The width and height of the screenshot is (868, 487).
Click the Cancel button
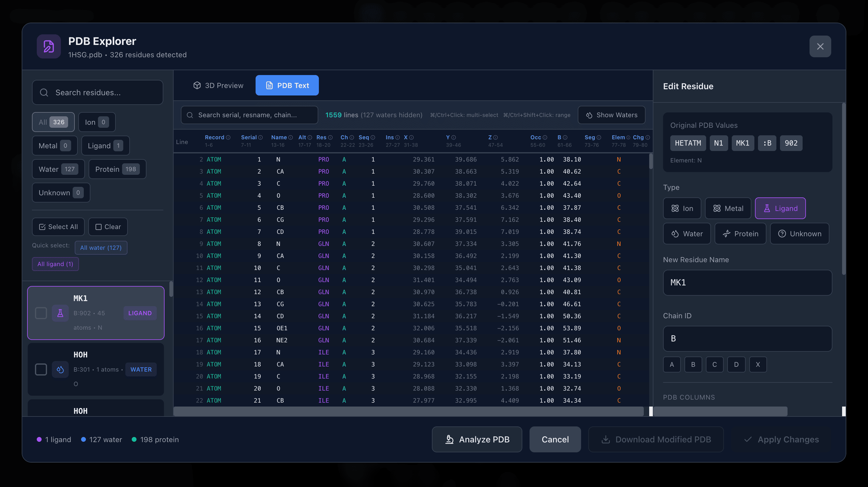555,439
